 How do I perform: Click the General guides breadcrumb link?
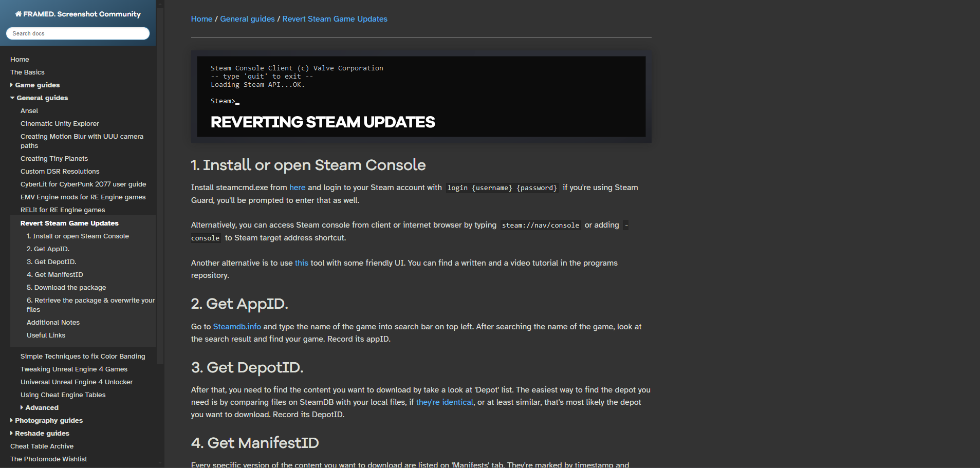247,19
